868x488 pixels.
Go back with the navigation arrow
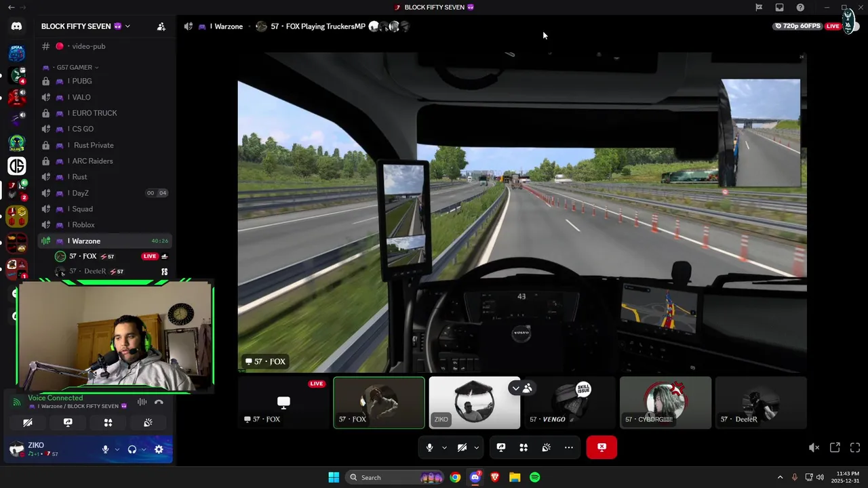point(10,7)
